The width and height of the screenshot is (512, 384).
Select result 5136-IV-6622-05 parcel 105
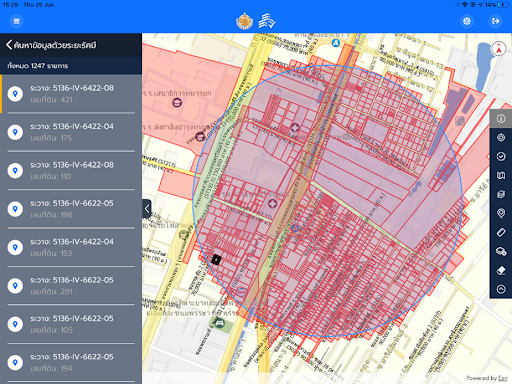71,324
